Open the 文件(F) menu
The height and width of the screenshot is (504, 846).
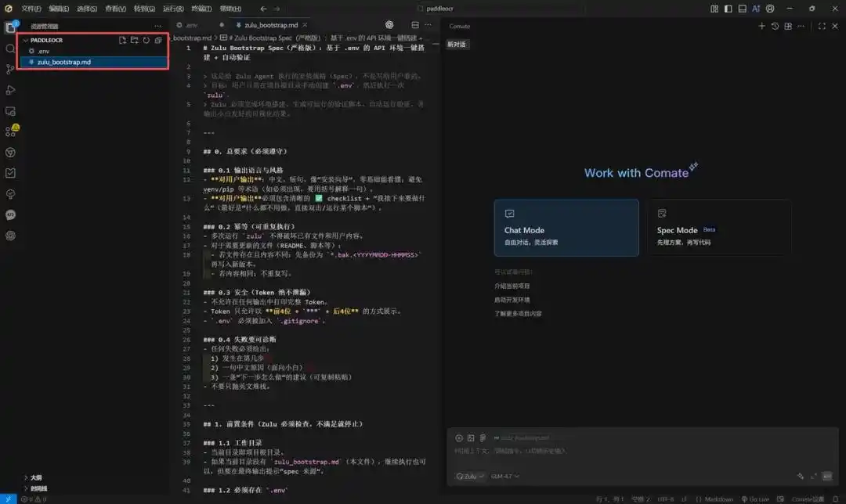pos(31,9)
